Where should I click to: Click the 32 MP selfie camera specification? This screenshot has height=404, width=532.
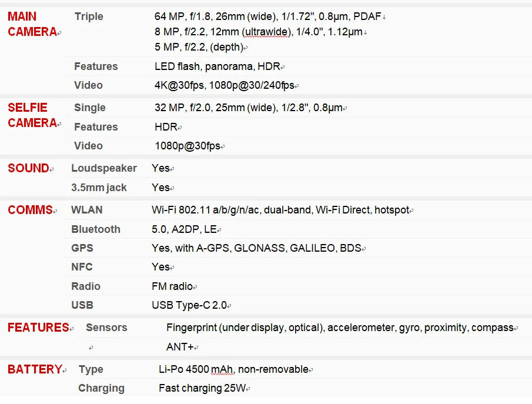coord(248,108)
